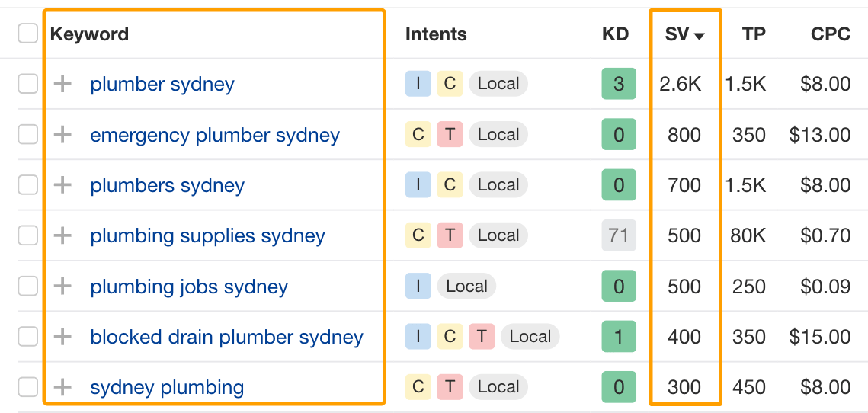Image resolution: width=868 pixels, height=413 pixels.
Task: Click the TP column header
Action: pos(754,34)
